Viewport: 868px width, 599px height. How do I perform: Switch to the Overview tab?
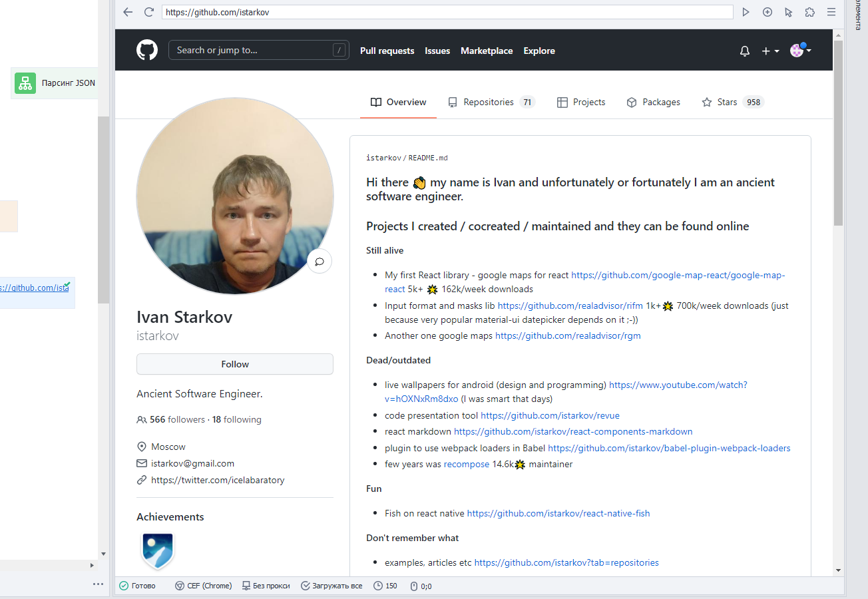(x=398, y=102)
